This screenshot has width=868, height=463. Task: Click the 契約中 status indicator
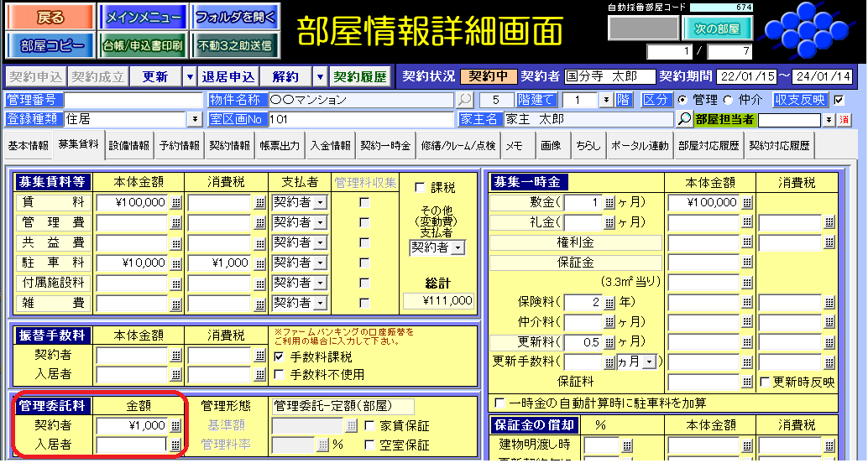click(x=488, y=77)
